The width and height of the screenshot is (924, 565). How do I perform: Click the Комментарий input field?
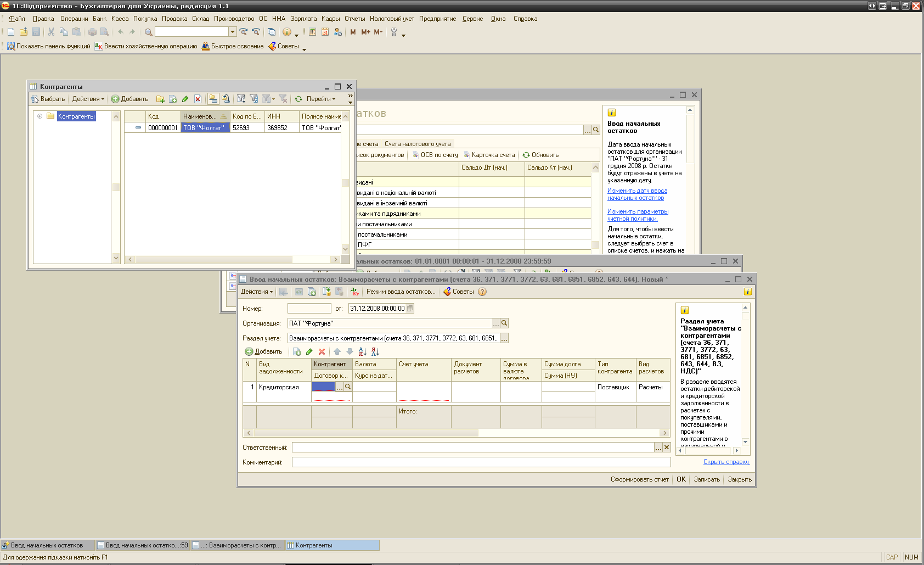click(481, 462)
